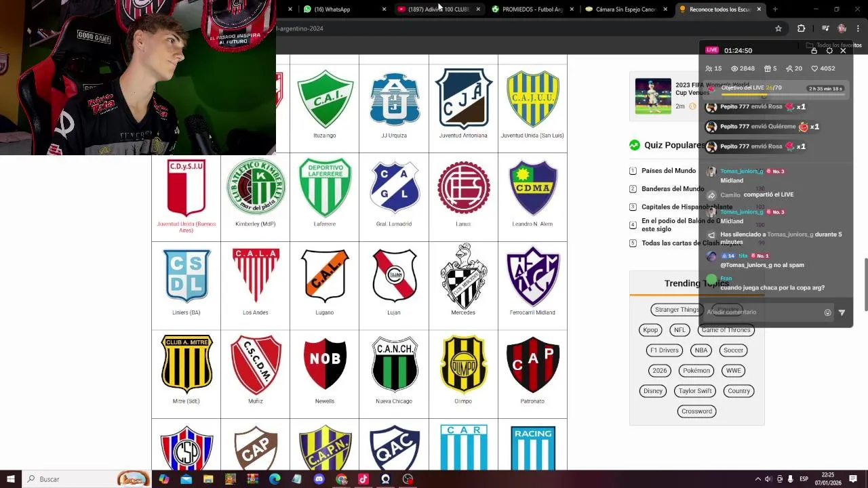Click the heart likes icon showing 4052

point(814,68)
